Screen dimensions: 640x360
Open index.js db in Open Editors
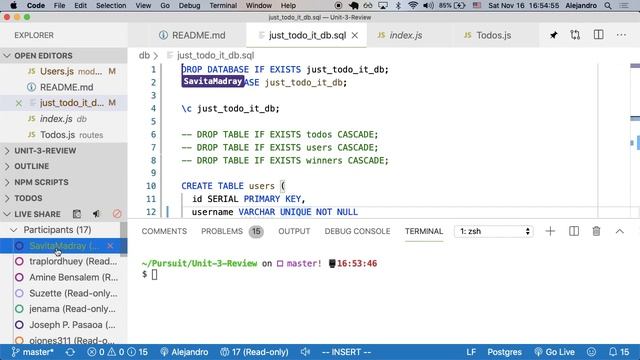pyautogui.click(x=64, y=119)
